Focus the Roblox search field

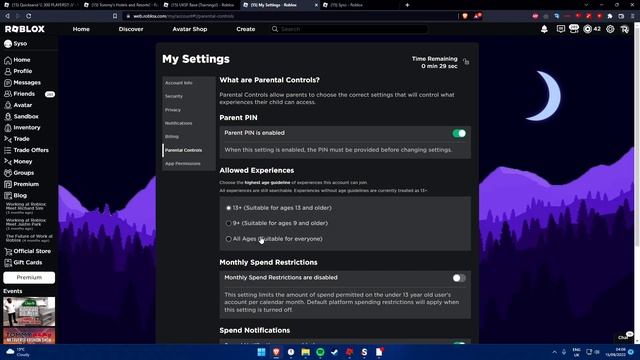click(x=349, y=29)
